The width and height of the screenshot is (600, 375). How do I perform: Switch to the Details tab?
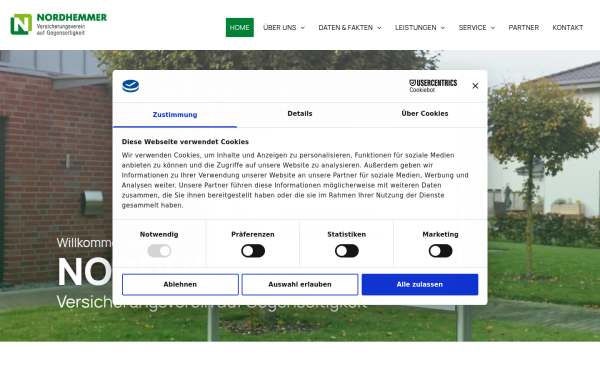[x=300, y=114]
